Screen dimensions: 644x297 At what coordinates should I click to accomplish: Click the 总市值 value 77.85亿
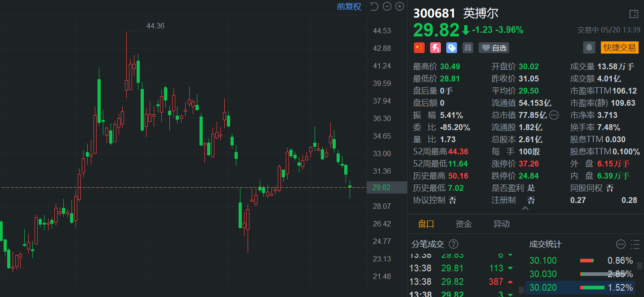click(533, 115)
